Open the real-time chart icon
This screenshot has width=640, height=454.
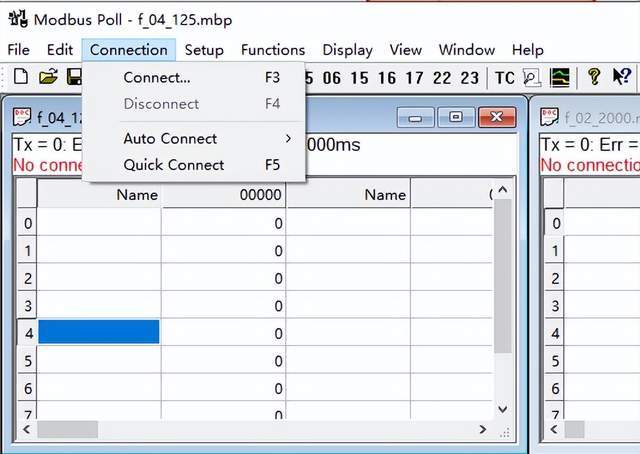(x=560, y=77)
